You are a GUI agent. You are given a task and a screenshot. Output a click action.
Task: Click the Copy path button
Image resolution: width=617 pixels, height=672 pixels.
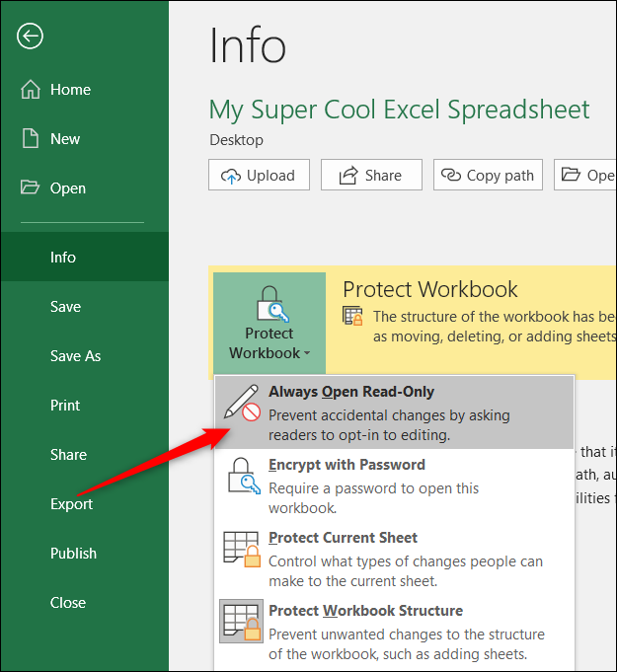[x=489, y=176]
